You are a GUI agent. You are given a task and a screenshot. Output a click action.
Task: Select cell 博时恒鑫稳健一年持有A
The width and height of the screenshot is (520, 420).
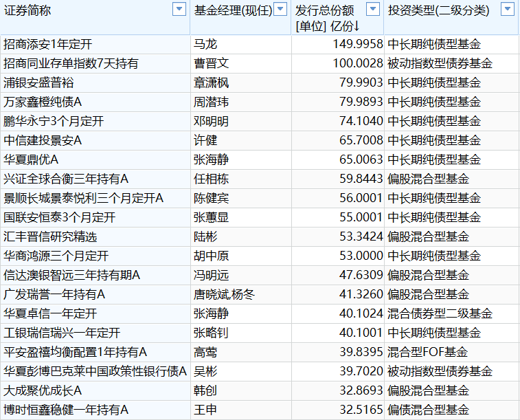click(95, 410)
